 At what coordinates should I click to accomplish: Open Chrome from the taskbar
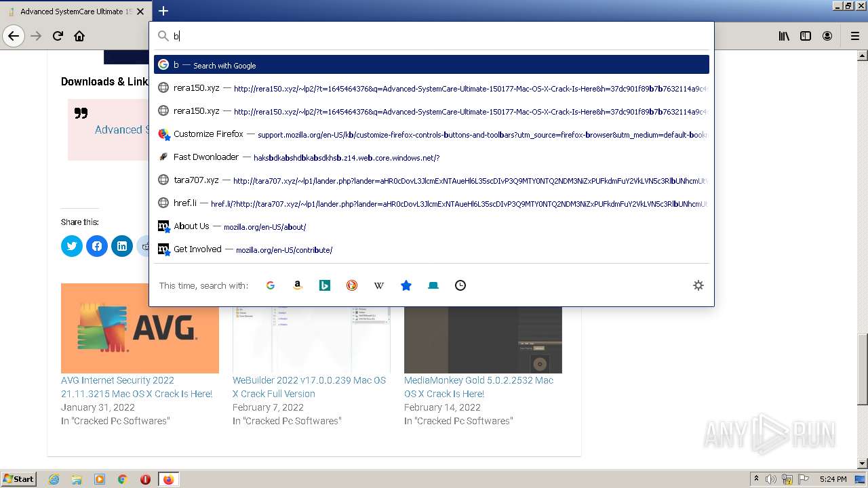123,479
